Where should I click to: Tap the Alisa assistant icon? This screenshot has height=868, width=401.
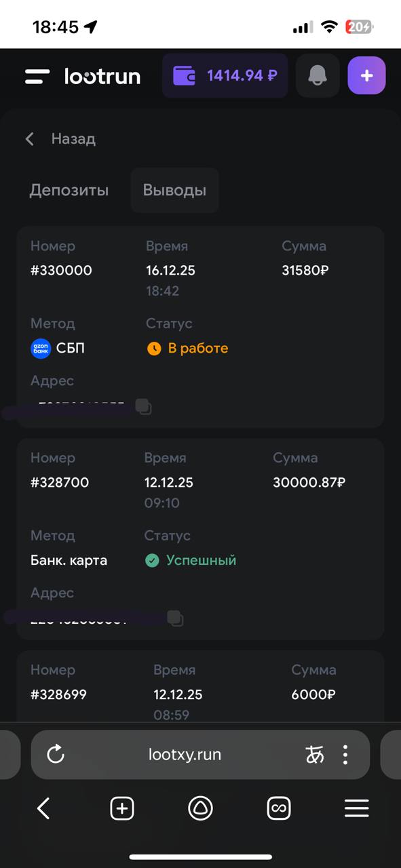coord(200,808)
